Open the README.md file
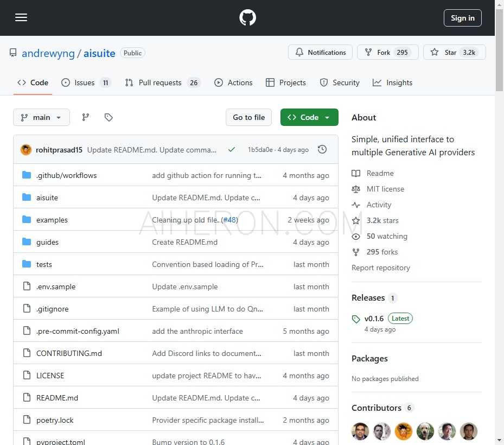504x445 pixels. pos(57,398)
